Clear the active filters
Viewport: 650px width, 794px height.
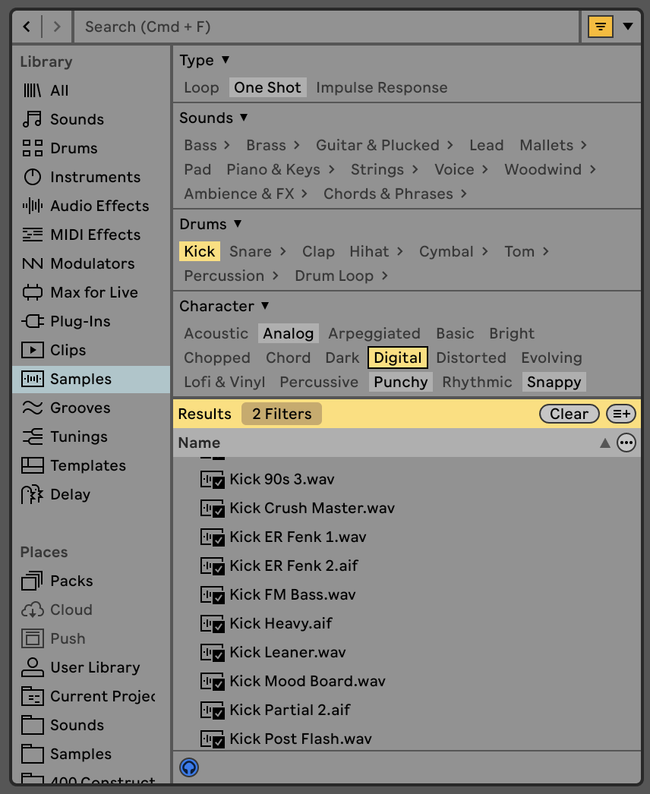click(x=569, y=414)
